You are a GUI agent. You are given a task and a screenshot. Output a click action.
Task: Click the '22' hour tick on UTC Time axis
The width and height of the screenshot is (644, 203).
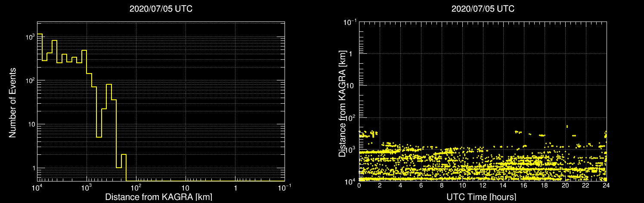[586, 185]
